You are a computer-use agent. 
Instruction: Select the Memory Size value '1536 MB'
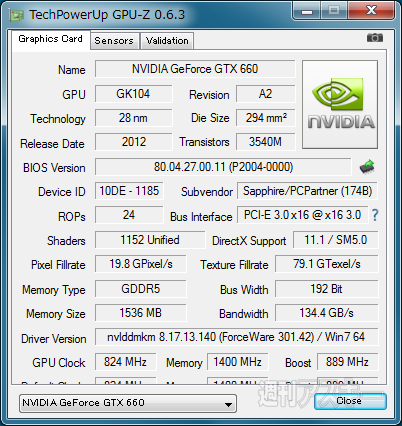click(x=141, y=313)
